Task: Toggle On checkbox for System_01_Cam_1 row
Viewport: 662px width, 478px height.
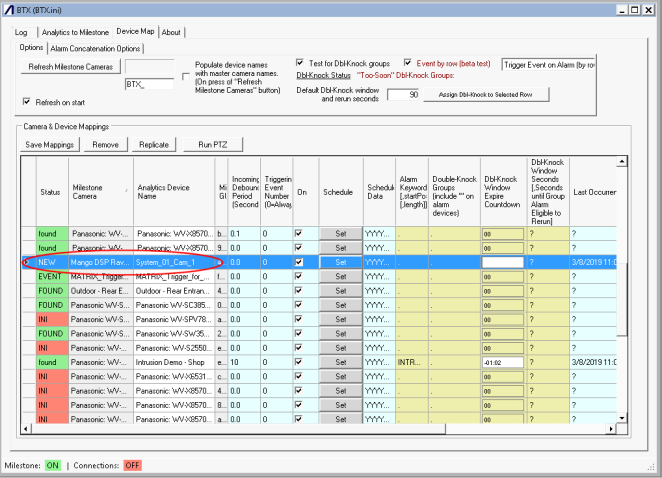Action: click(x=298, y=262)
